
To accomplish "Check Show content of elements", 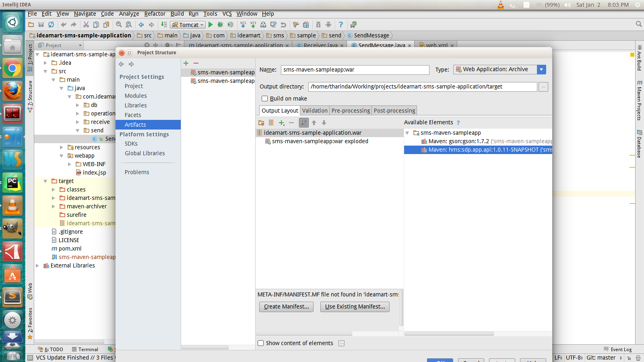I will pyautogui.click(x=261, y=343).
